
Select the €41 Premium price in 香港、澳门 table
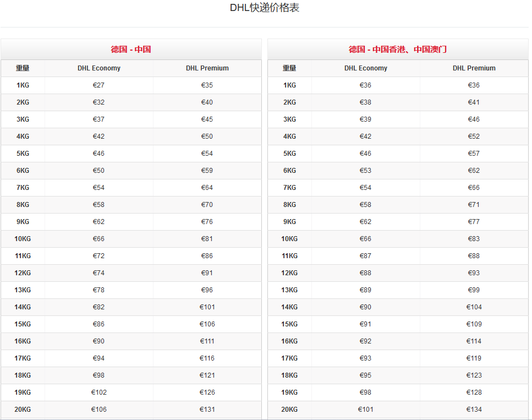(474, 102)
